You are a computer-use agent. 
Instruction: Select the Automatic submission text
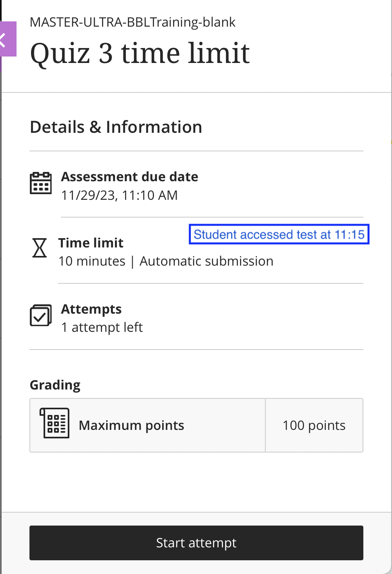click(206, 261)
